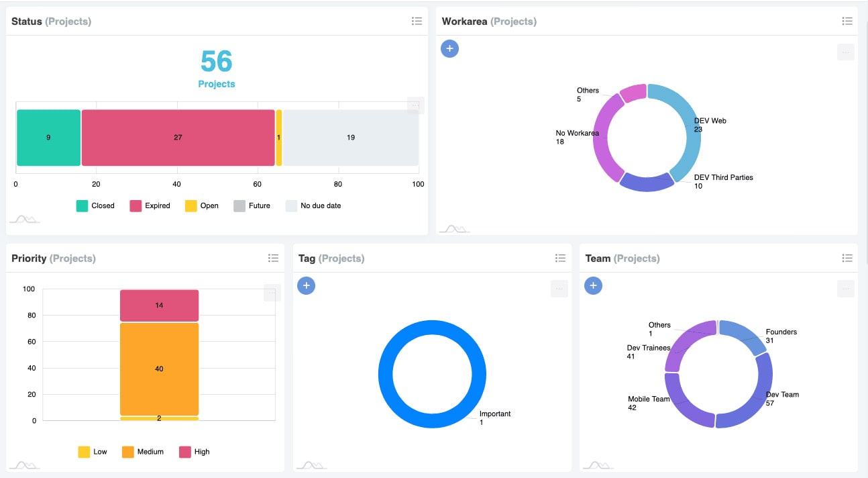Click the plus button in Workarea panel
The width and height of the screenshot is (868, 478).
pos(449,48)
